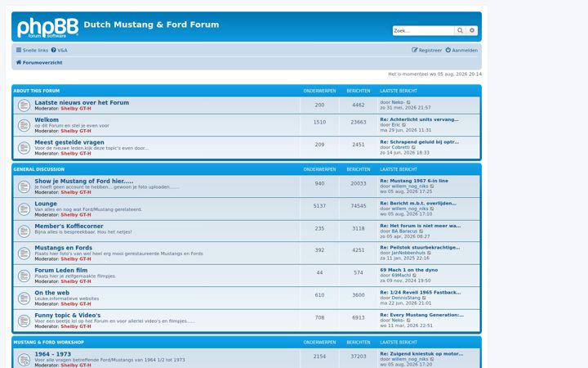The height and width of the screenshot is (368, 588).
Task: Open Snelle links menu
Action: click(x=32, y=50)
